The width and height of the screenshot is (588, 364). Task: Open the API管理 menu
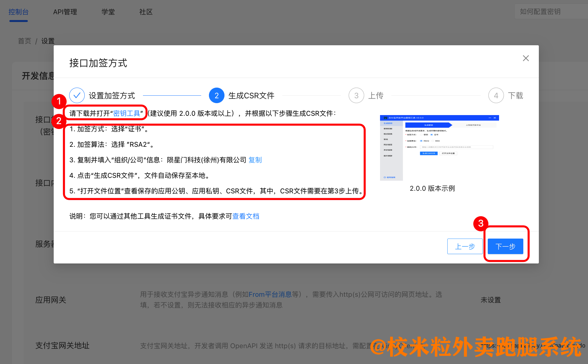[x=65, y=12]
